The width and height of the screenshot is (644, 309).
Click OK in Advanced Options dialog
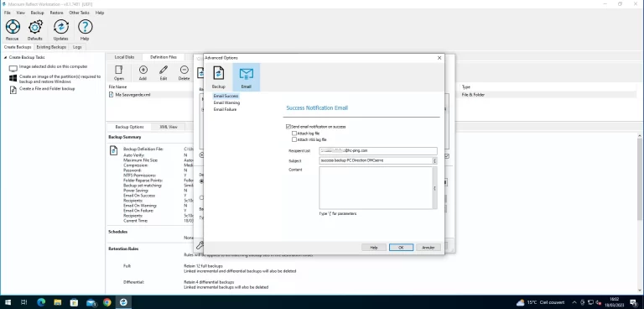coord(402,248)
